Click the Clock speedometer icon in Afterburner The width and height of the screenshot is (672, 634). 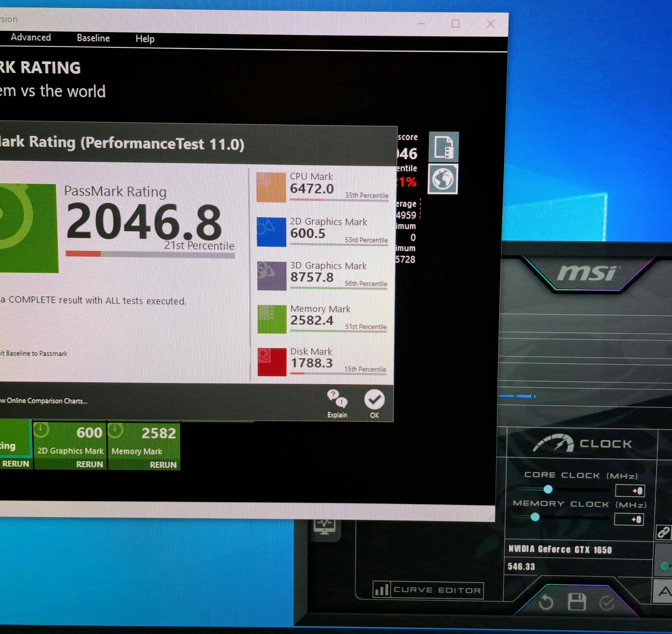554,443
